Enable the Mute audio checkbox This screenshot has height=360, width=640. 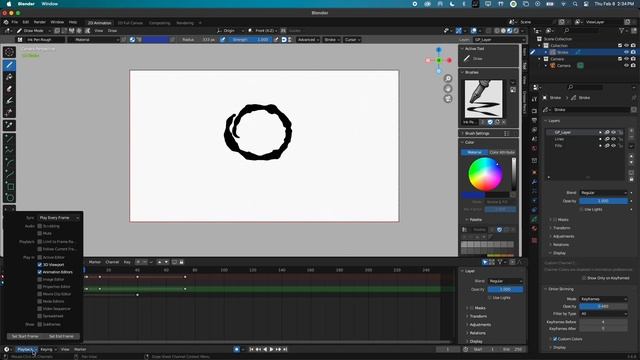40,233
